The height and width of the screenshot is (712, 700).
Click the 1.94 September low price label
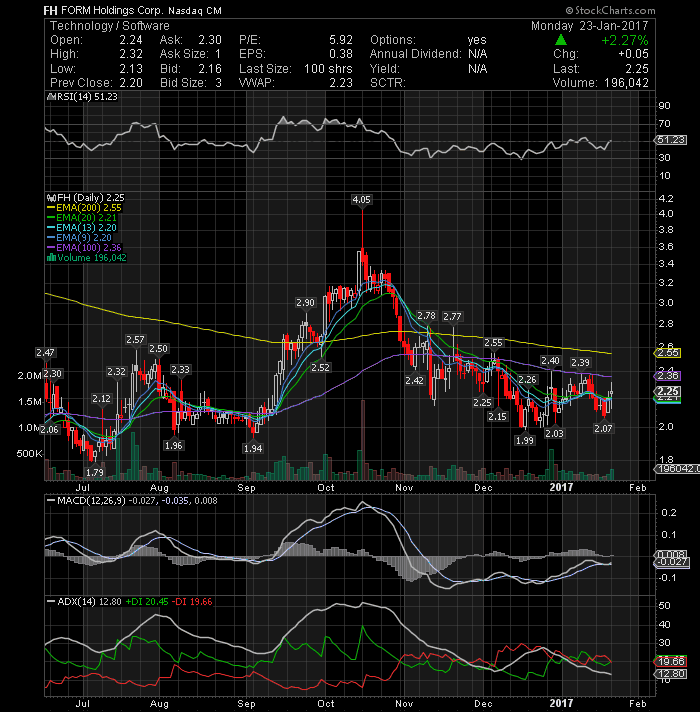[253, 448]
